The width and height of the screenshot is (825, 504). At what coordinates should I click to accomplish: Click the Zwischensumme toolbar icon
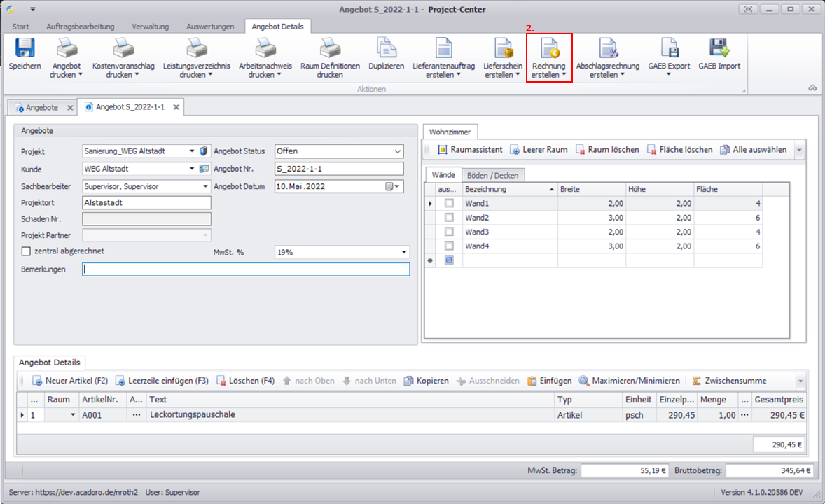pos(697,381)
